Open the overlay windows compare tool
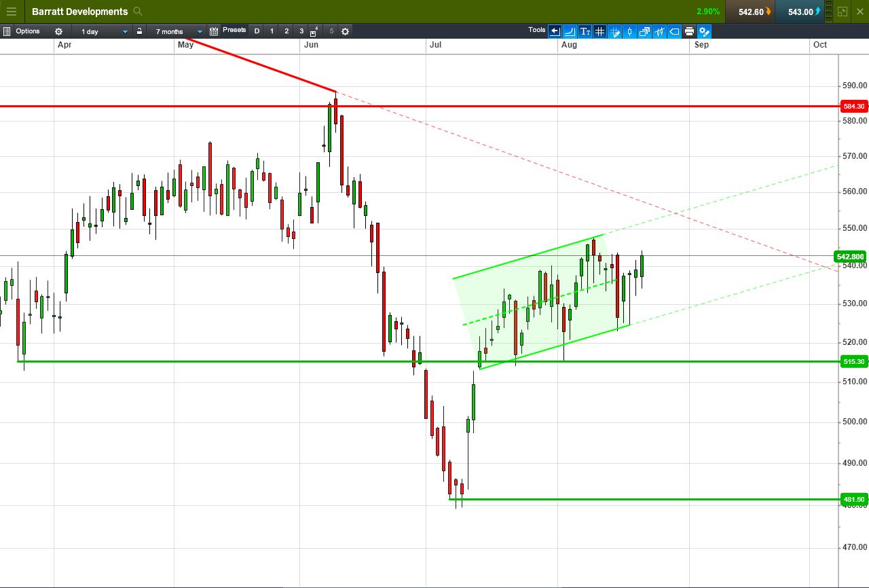869x588 pixels. (644, 31)
